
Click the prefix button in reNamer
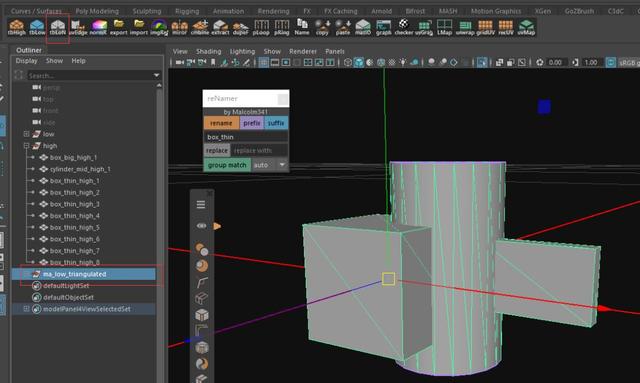click(251, 123)
